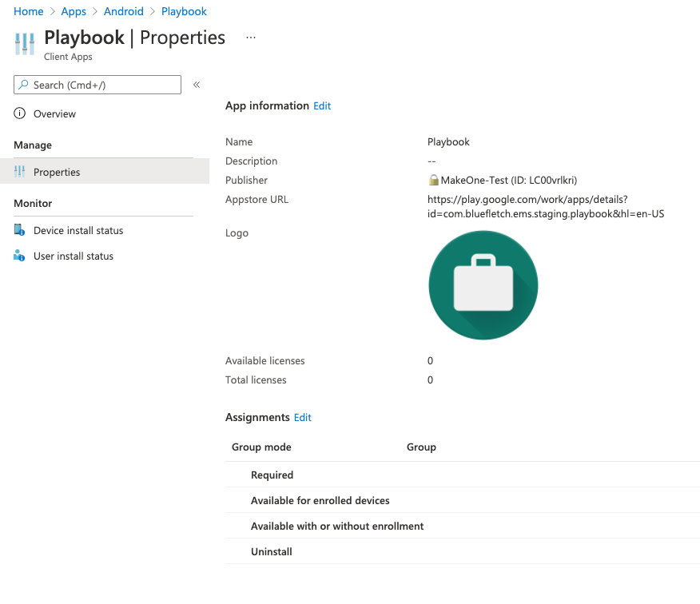
Task: Click the Required assignment row
Action: 463,475
